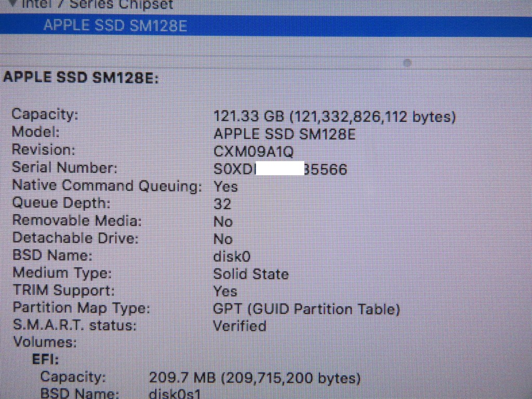Screen dimensions: 532x399
Task: Click the 'No' value for Removable Media
Action: 223,221
